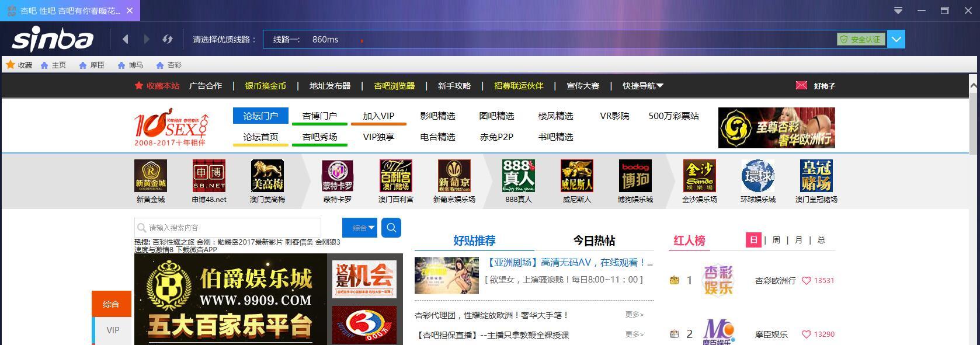Open 银币换金币 link

click(x=266, y=86)
